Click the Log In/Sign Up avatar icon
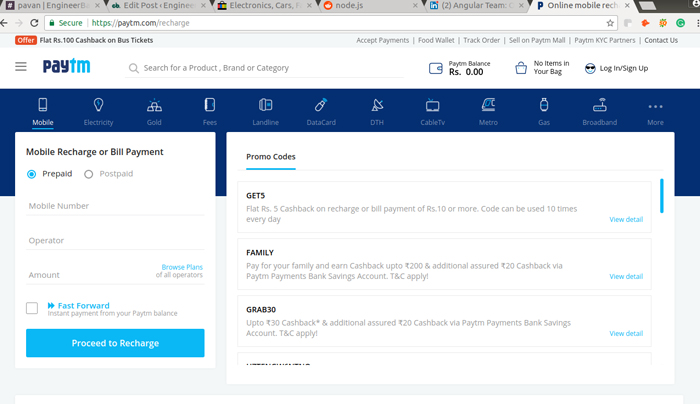700x404 pixels. click(x=590, y=68)
